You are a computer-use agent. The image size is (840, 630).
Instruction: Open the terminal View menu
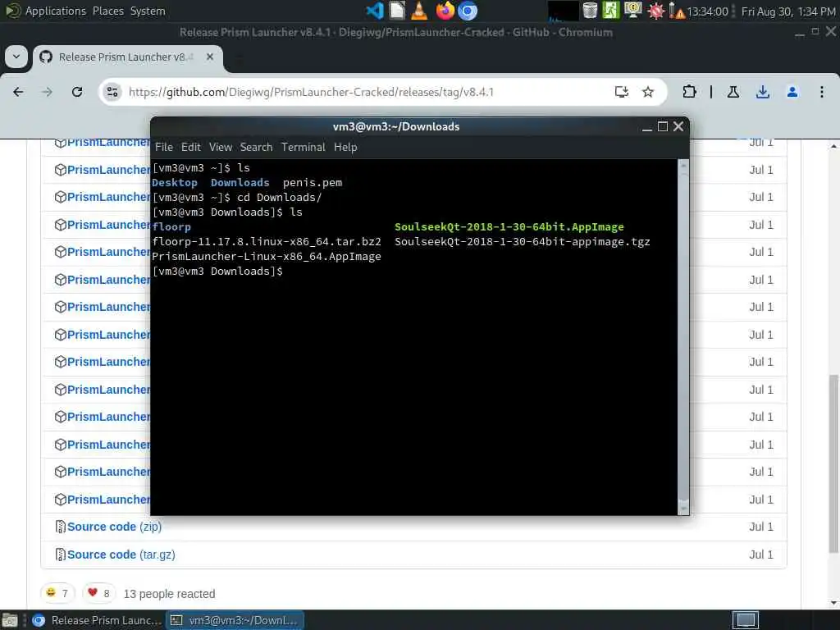click(x=220, y=147)
